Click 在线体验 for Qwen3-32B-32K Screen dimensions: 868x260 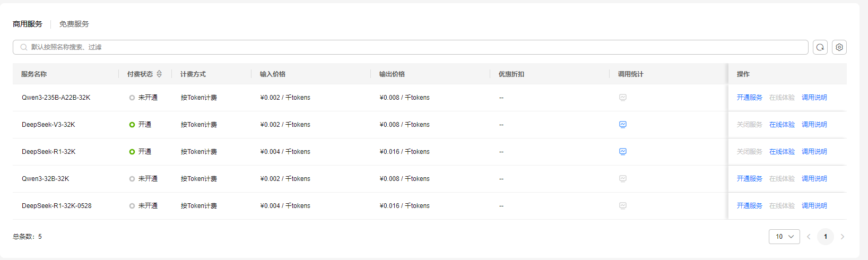(x=782, y=179)
